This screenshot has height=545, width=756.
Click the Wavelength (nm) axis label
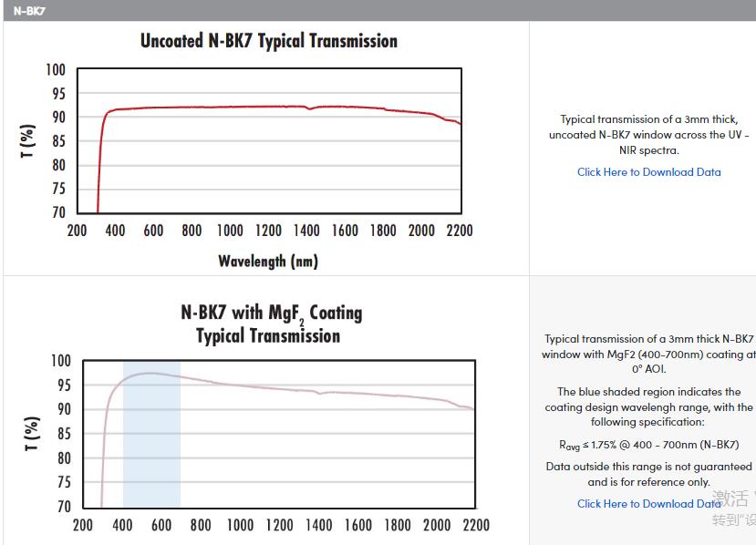268,262
